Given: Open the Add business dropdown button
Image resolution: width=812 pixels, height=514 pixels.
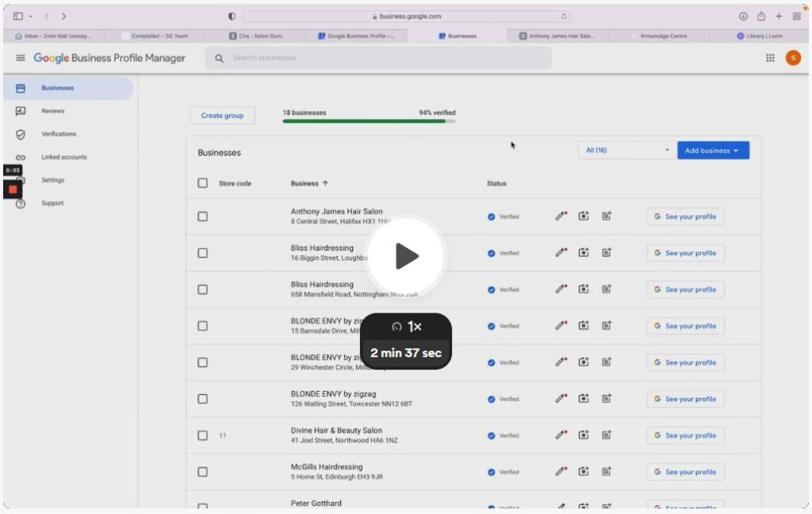Looking at the screenshot, I should 713,150.
